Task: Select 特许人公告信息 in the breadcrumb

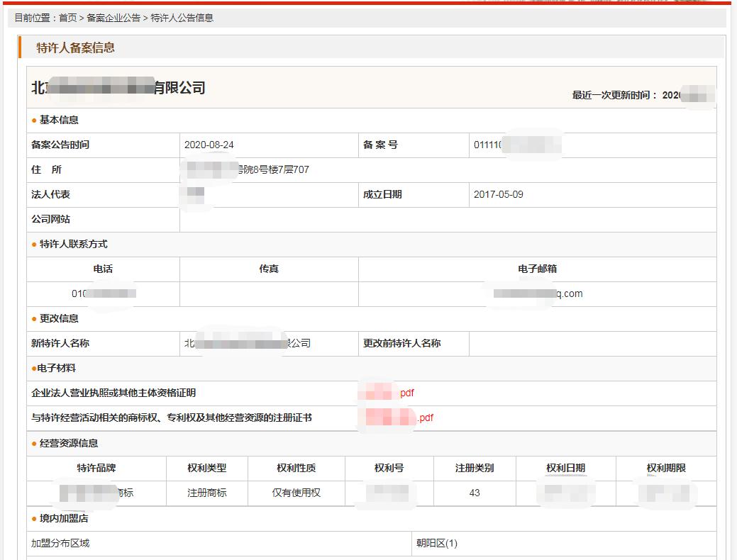Action: click(182, 18)
